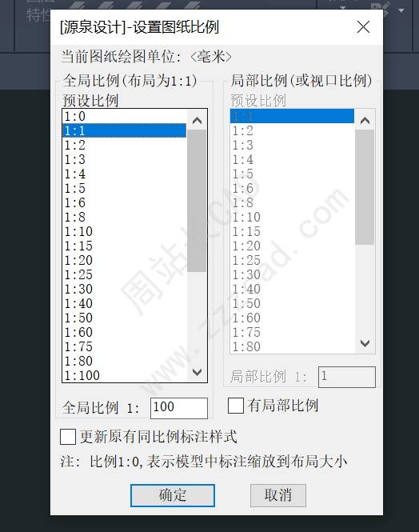419x532 pixels.
Task: Confirm with the 确定 button
Action: pos(173,496)
